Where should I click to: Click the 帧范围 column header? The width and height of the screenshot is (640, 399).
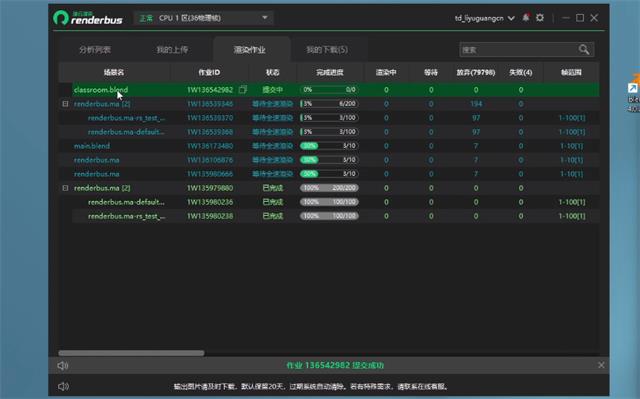click(x=571, y=73)
